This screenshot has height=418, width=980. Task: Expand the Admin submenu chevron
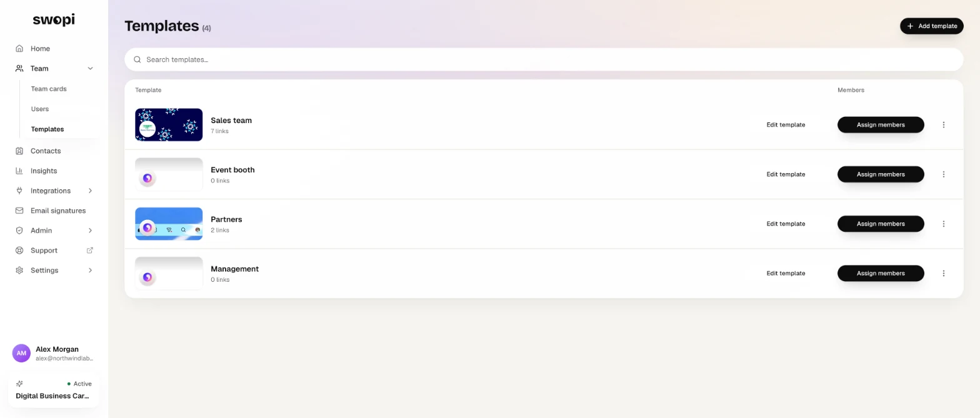click(x=90, y=231)
